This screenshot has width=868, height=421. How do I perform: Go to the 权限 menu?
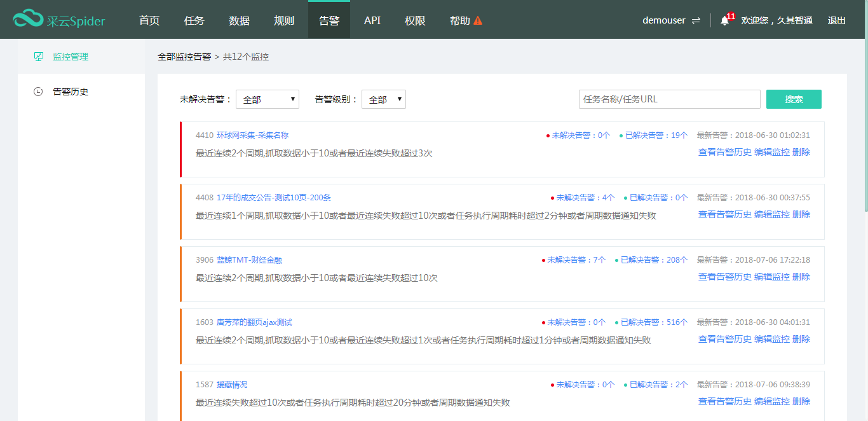click(x=415, y=20)
